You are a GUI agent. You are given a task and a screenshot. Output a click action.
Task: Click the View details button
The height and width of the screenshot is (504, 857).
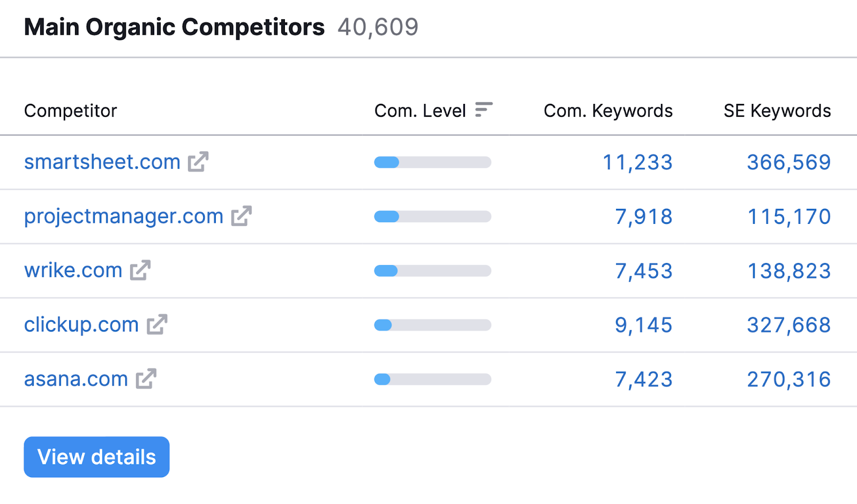[96, 456]
